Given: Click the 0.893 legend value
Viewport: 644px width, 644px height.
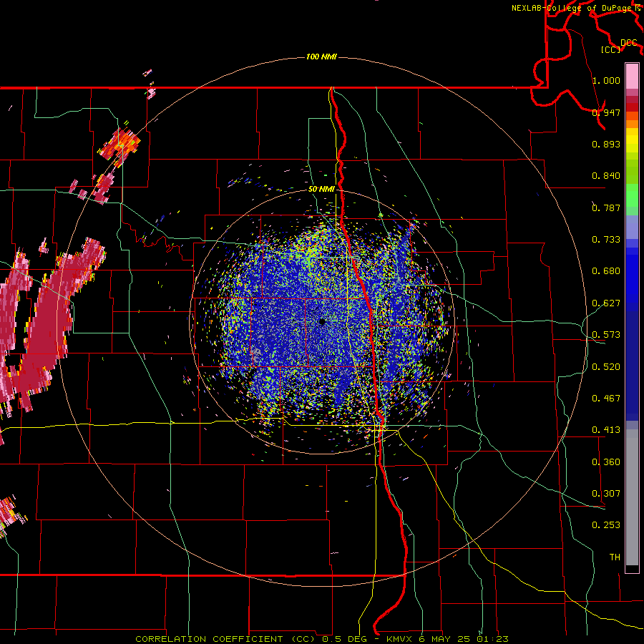Looking at the screenshot, I should [x=606, y=144].
